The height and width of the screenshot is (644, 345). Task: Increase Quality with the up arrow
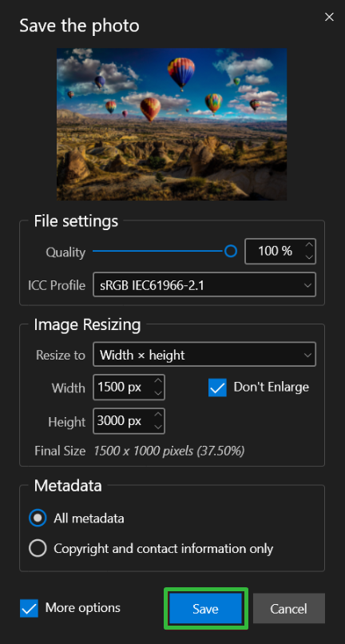tap(309, 245)
